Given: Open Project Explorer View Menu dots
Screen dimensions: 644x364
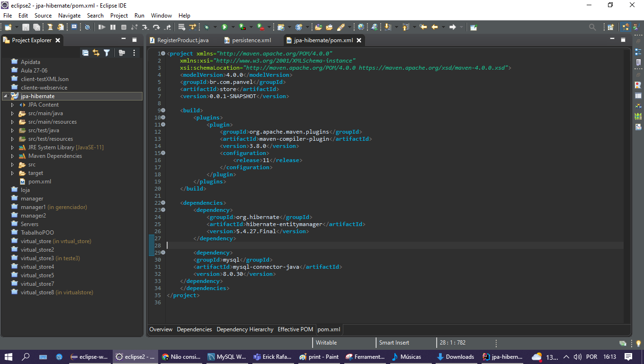Looking at the screenshot, I should click(134, 53).
